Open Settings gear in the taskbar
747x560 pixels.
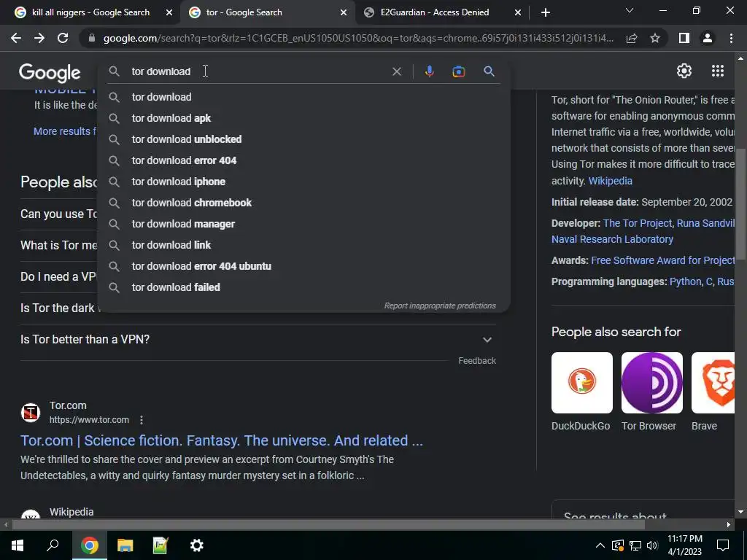pos(196,545)
